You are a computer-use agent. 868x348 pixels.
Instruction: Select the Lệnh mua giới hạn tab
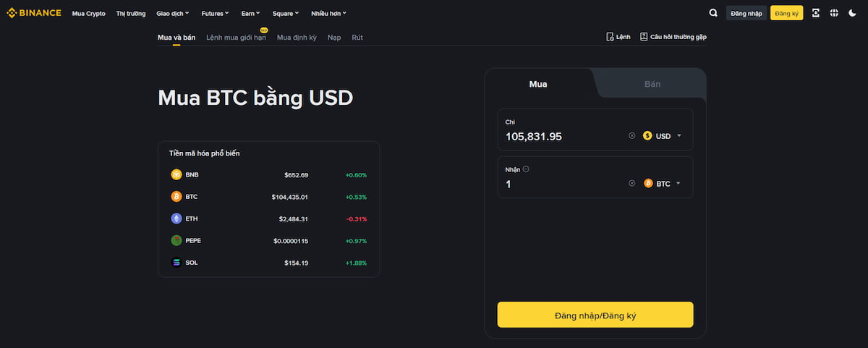[237, 37]
